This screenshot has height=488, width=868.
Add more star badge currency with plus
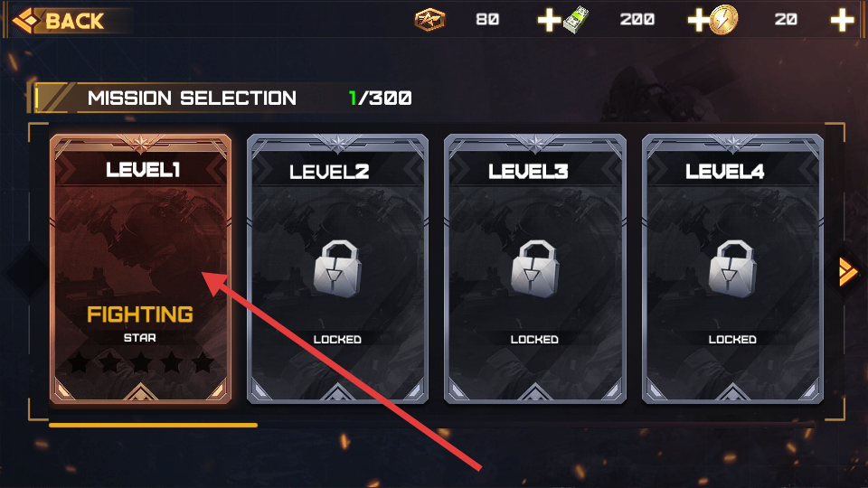[x=549, y=21]
